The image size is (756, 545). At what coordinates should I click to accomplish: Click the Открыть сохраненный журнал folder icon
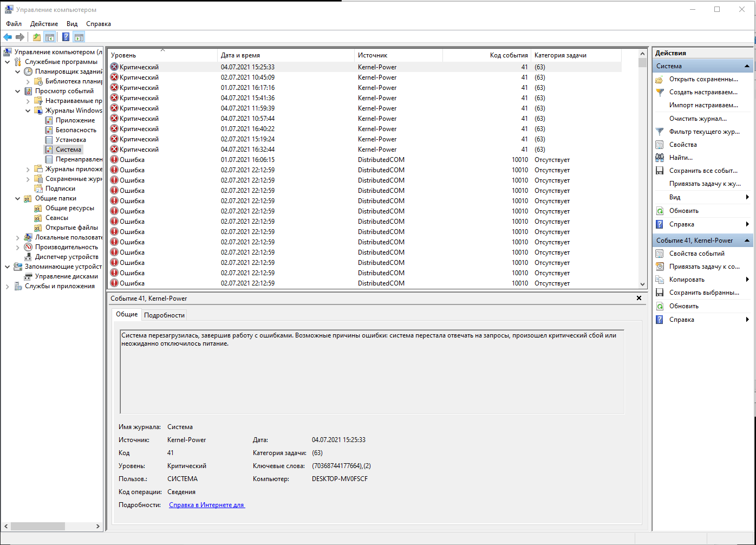coord(660,79)
